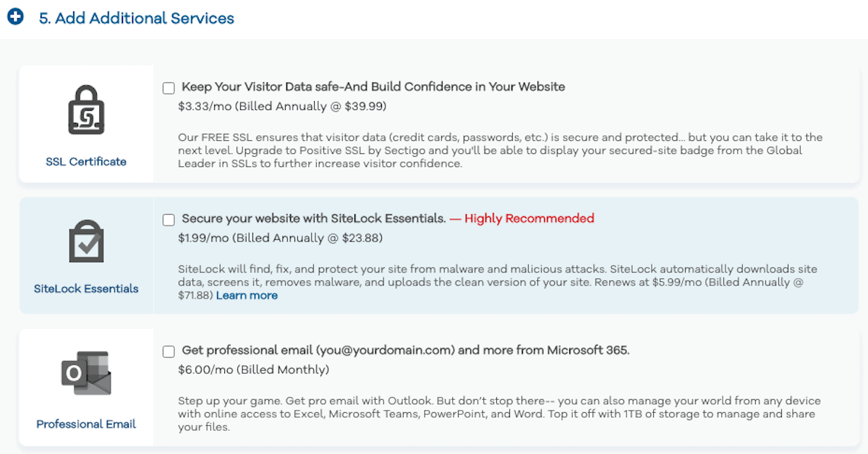
Task: Open the SiteLock Learn more link
Action: (247, 295)
